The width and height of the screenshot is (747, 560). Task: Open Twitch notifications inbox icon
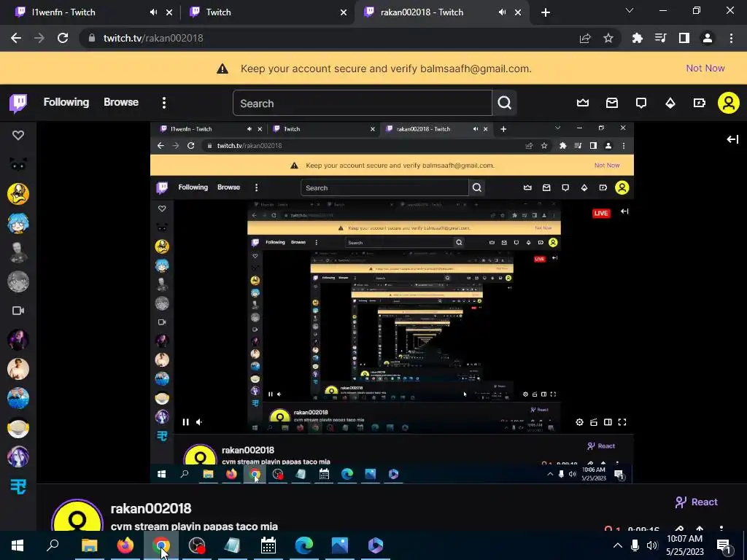point(612,103)
